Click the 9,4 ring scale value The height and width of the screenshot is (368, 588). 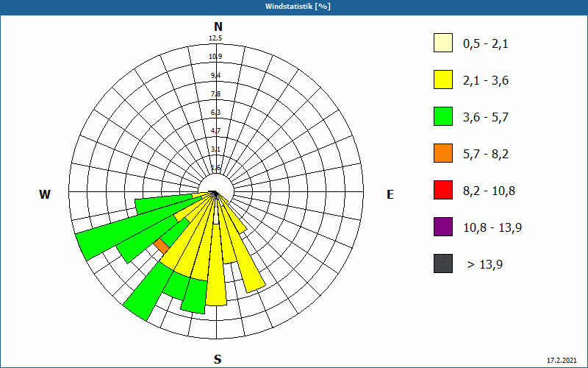pos(215,76)
